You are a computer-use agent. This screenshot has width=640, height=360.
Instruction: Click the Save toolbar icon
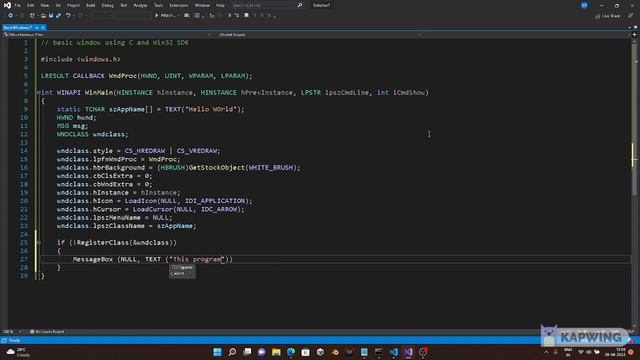[x=51, y=16]
